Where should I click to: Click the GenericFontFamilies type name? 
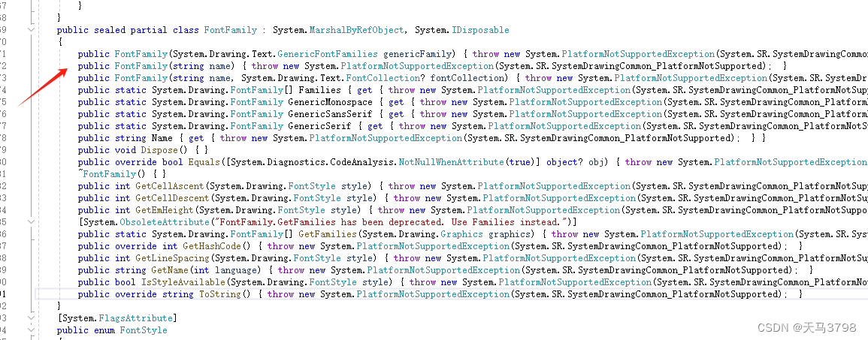pyautogui.click(x=328, y=54)
